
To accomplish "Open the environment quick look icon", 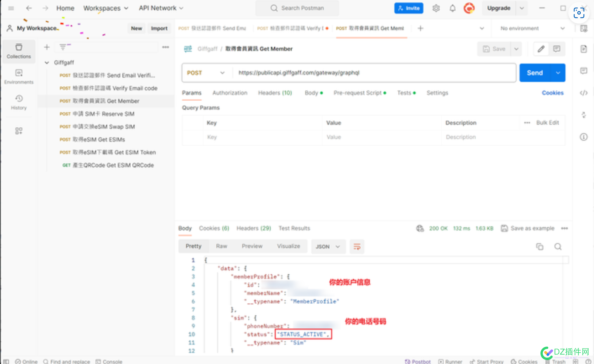I will 584,28.
